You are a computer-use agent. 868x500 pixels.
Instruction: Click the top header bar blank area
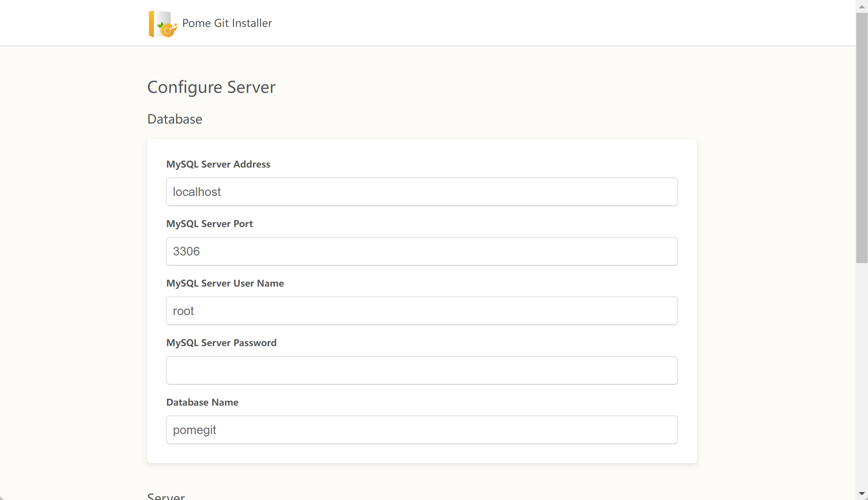pyautogui.click(x=531, y=23)
